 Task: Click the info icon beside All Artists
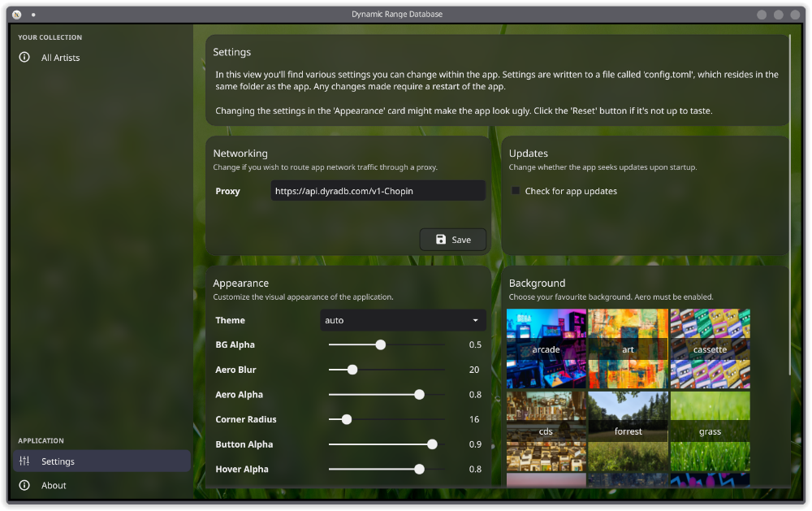(x=24, y=57)
